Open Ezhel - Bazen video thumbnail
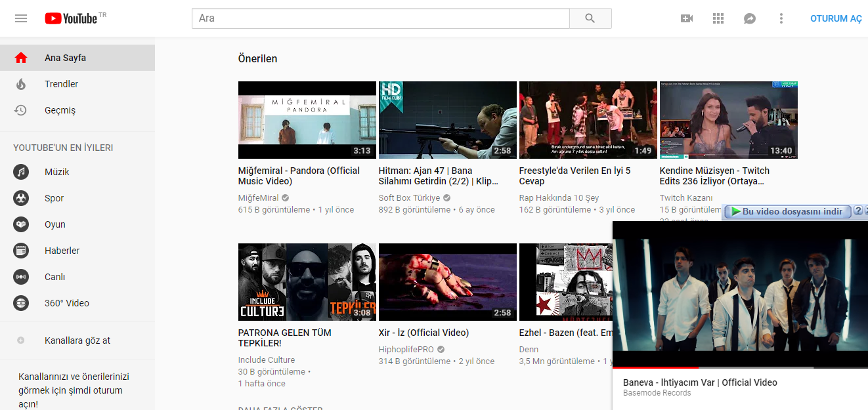The height and width of the screenshot is (410, 868). click(x=565, y=282)
